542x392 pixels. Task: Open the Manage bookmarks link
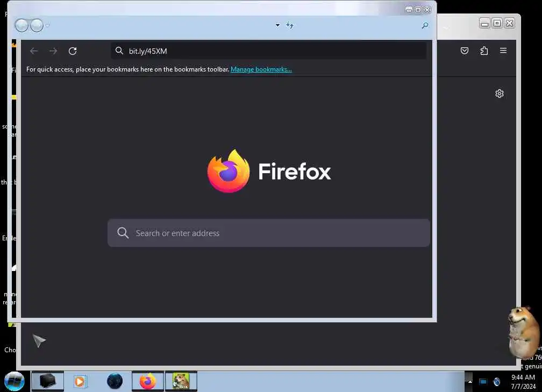261,69
